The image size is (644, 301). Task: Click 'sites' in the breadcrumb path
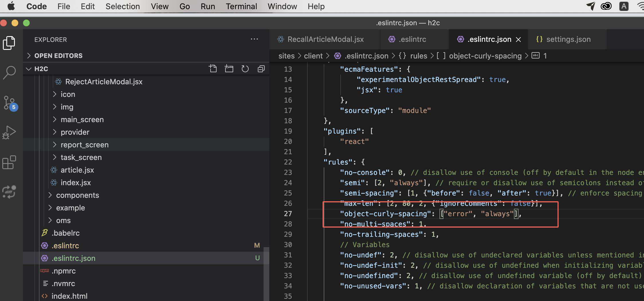click(286, 56)
